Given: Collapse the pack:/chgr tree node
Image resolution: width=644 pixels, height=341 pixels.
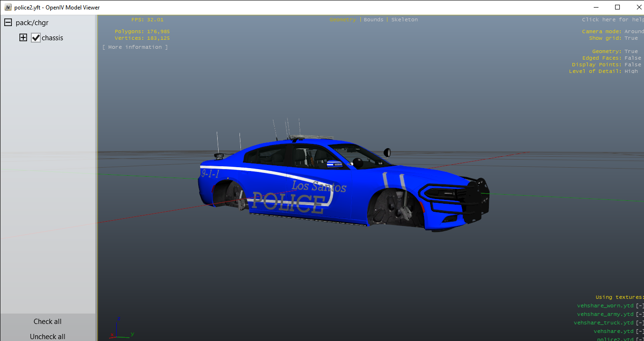Looking at the screenshot, I should (8, 23).
